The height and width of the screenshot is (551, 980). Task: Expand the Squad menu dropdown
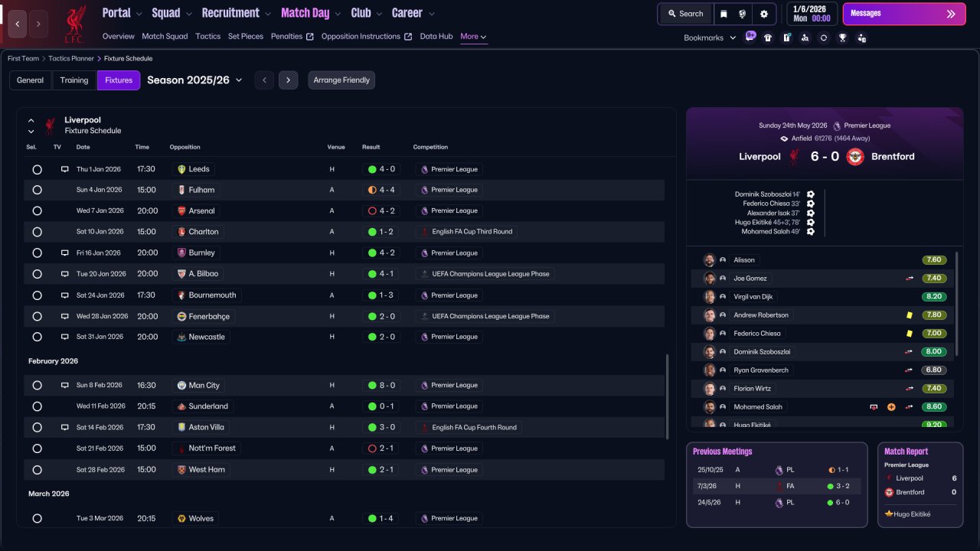tap(188, 14)
